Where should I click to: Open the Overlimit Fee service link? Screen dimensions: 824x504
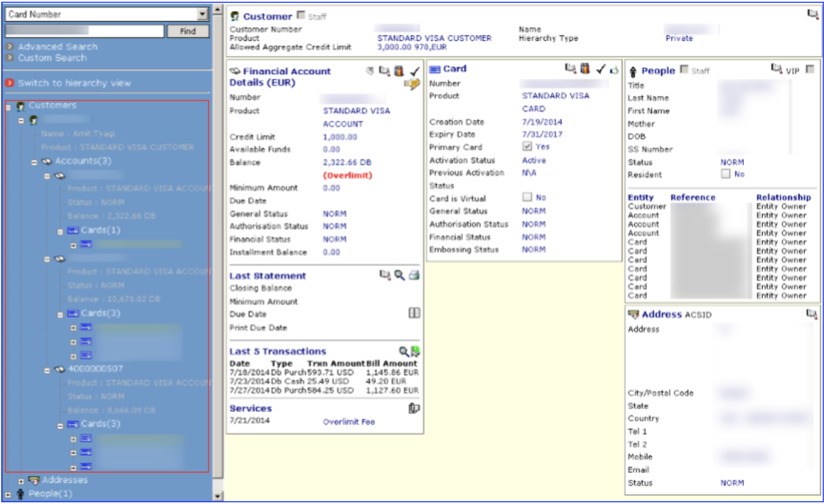pos(349,422)
